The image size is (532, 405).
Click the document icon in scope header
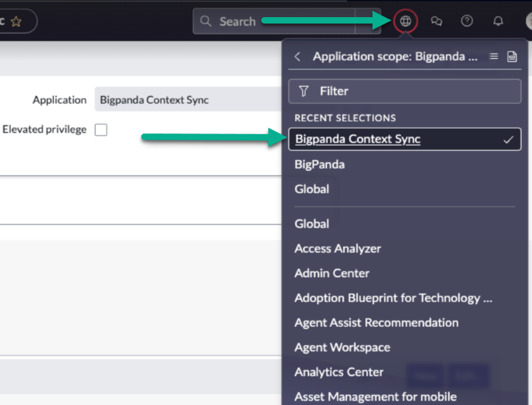point(512,57)
